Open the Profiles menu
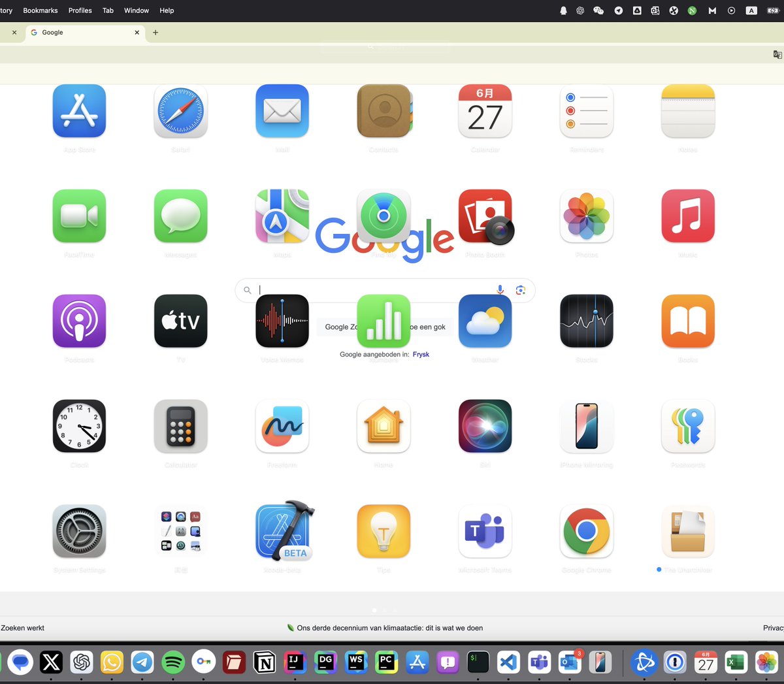The width and height of the screenshot is (784, 684). coord(80,10)
